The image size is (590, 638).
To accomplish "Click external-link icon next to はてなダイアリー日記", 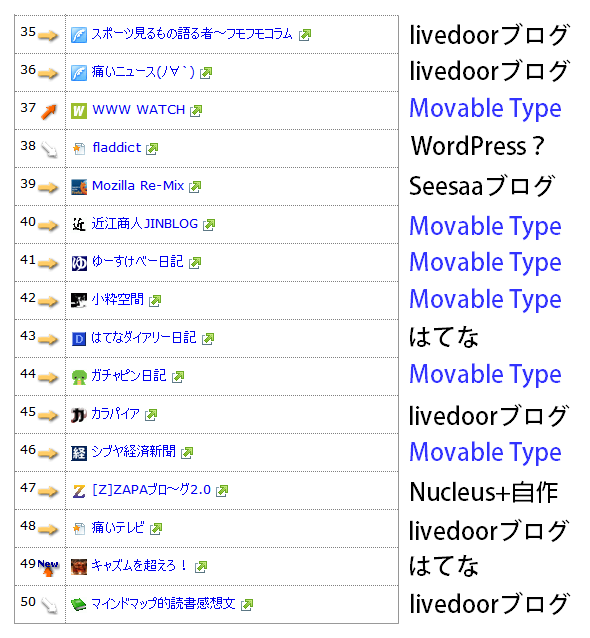I will tap(208, 339).
